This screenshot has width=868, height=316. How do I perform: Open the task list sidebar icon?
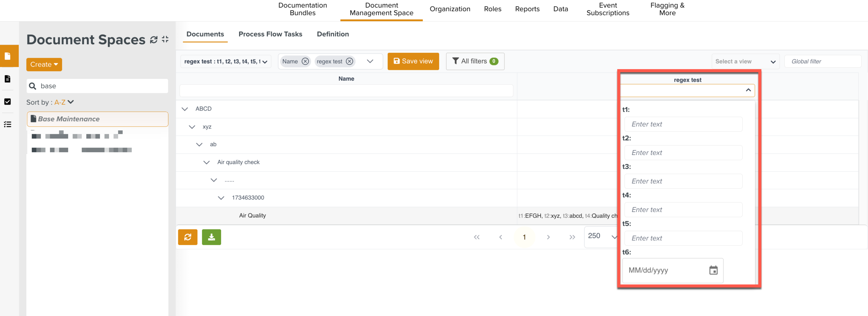click(8, 124)
